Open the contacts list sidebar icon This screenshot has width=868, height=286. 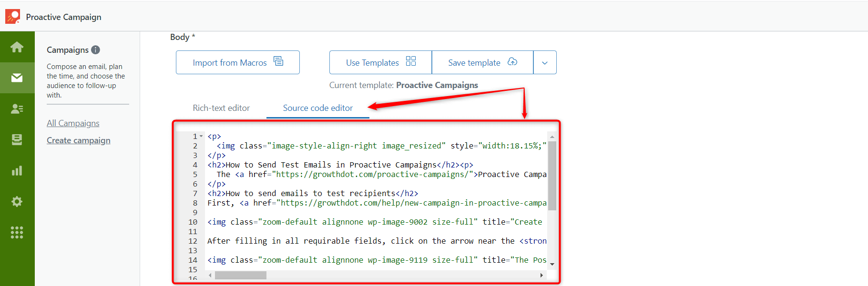[17, 109]
